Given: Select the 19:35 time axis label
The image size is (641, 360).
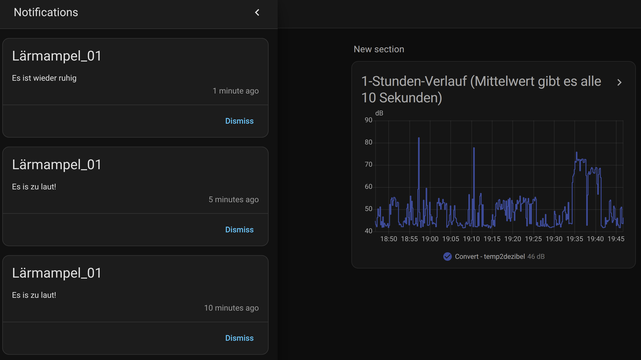Looking at the screenshot, I should click(x=574, y=239).
